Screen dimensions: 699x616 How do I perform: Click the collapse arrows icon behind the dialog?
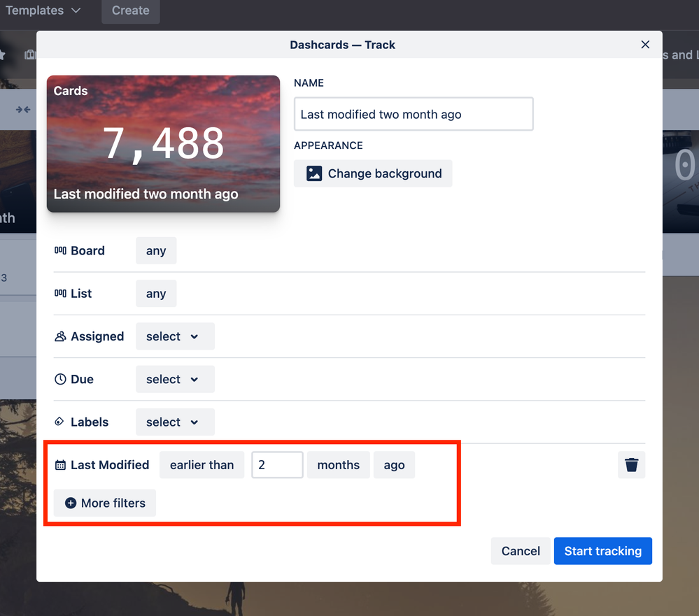(23, 110)
